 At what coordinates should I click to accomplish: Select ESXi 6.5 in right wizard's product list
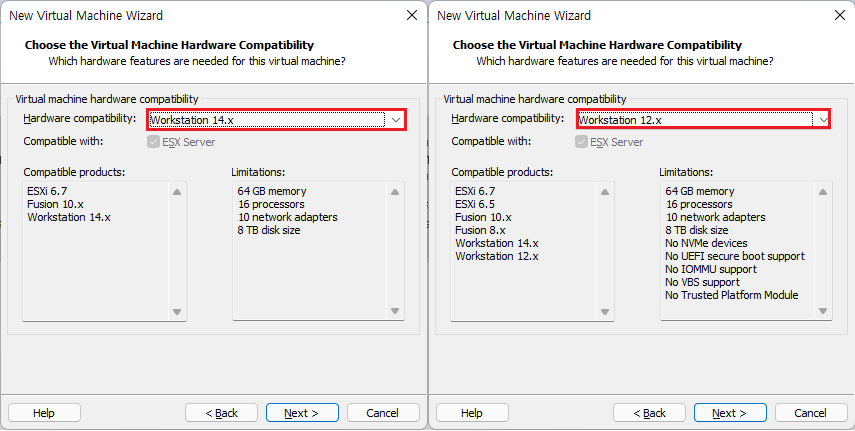coord(475,204)
